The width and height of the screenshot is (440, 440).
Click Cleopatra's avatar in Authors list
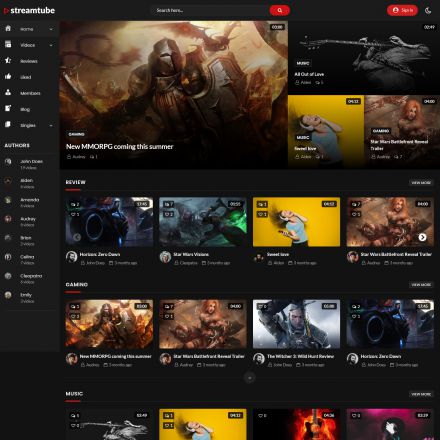8,276
